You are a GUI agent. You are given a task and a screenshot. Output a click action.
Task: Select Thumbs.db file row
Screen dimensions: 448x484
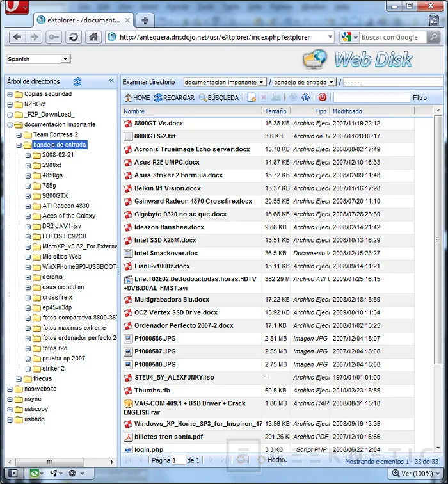[268, 390]
